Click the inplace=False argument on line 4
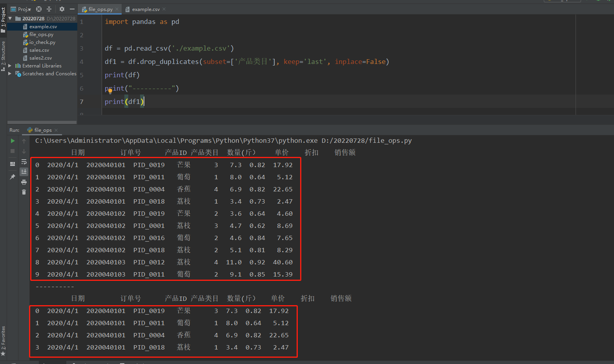The image size is (614, 364). pos(360,62)
